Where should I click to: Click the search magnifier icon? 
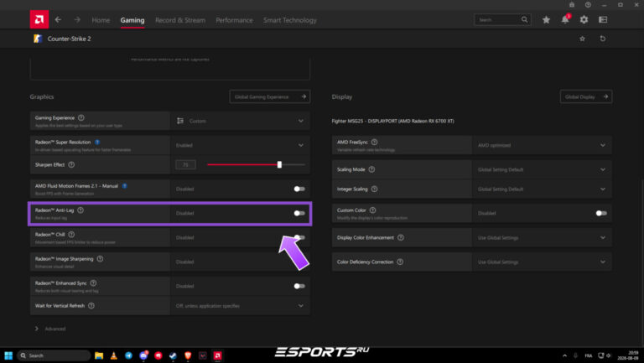pyautogui.click(x=524, y=19)
